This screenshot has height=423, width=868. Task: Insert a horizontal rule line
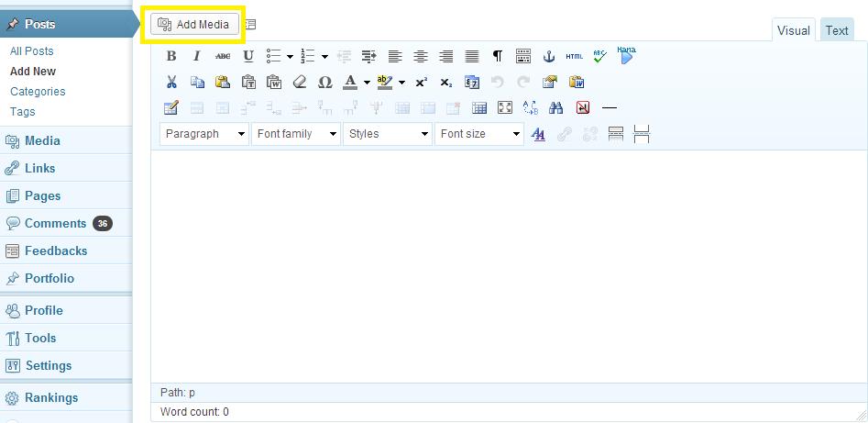pyautogui.click(x=609, y=107)
